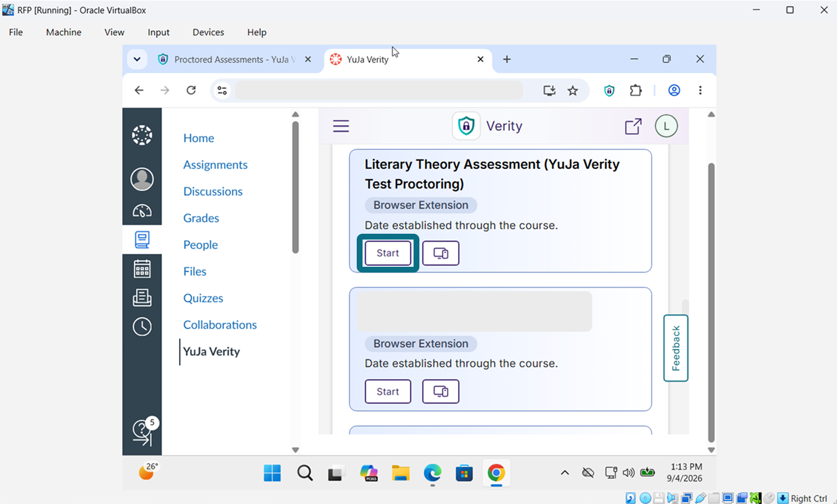Open the VirtualBox View menu
Image resolution: width=837 pixels, height=504 pixels.
(114, 32)
